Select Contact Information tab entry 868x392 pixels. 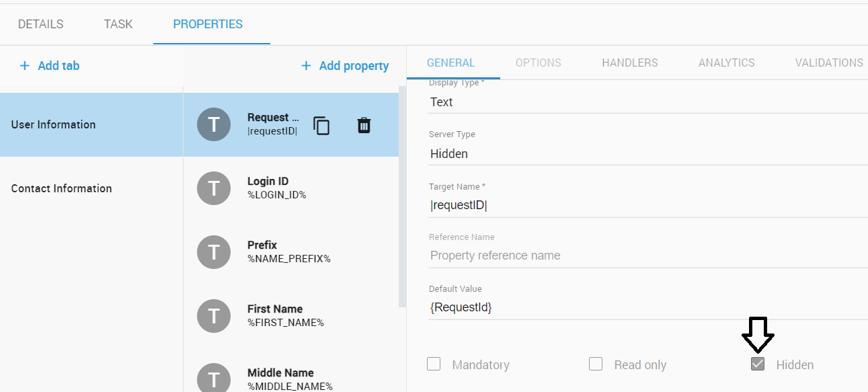62,188
